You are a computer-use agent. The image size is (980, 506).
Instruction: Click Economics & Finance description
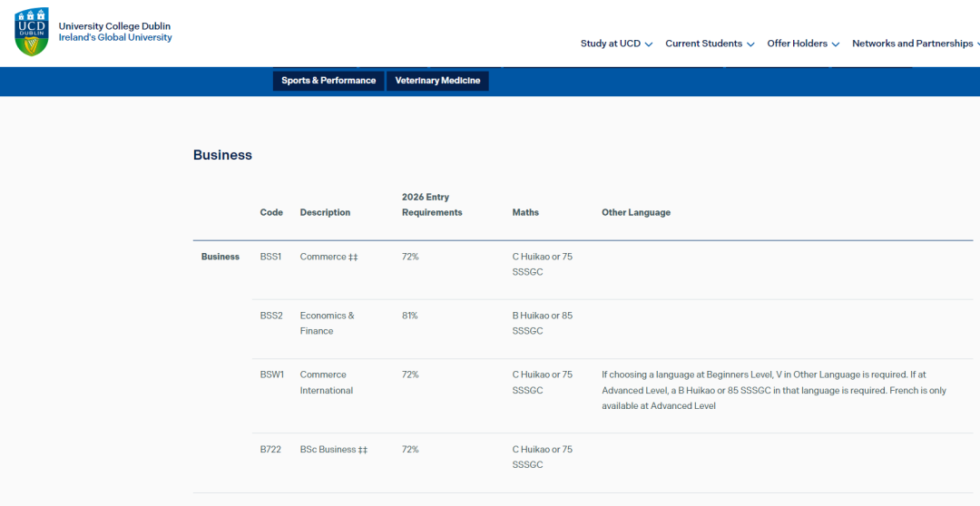[327, 323]
